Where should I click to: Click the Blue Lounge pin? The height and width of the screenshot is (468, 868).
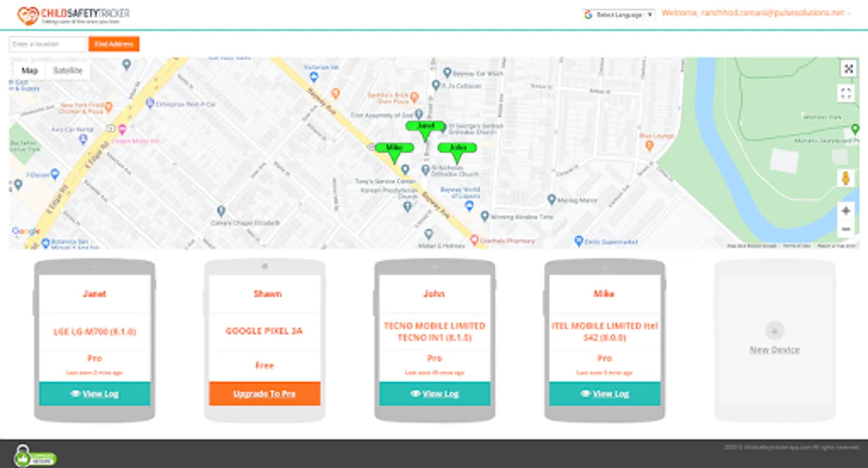click(x=649, y=146)
